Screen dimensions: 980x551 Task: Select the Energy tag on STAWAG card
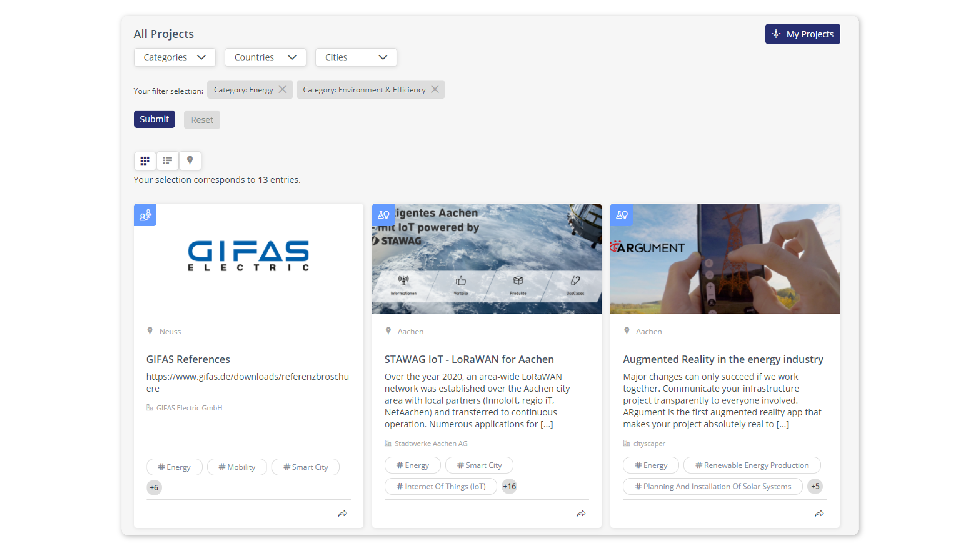pyautogui.click(x=412, y=465)
